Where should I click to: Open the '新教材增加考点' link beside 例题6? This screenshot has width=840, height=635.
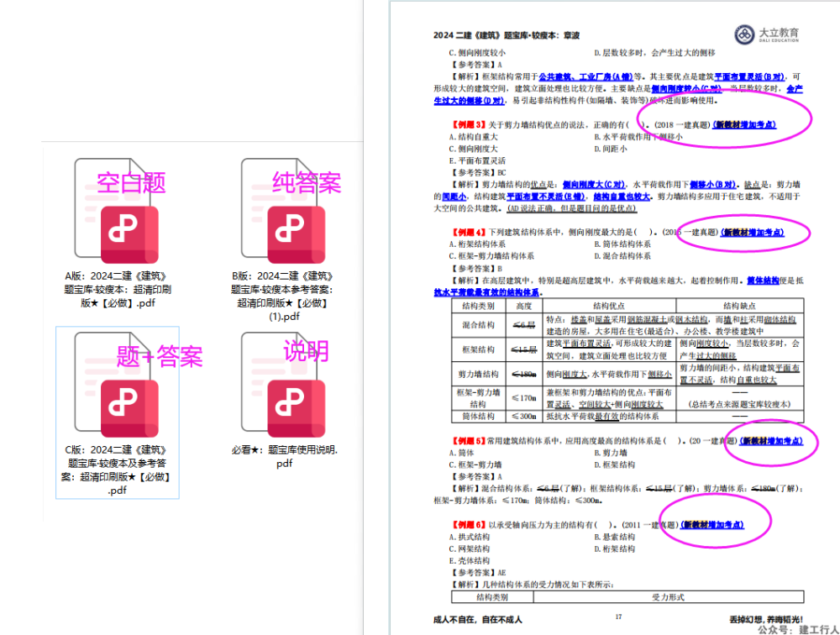click(712, 525)
